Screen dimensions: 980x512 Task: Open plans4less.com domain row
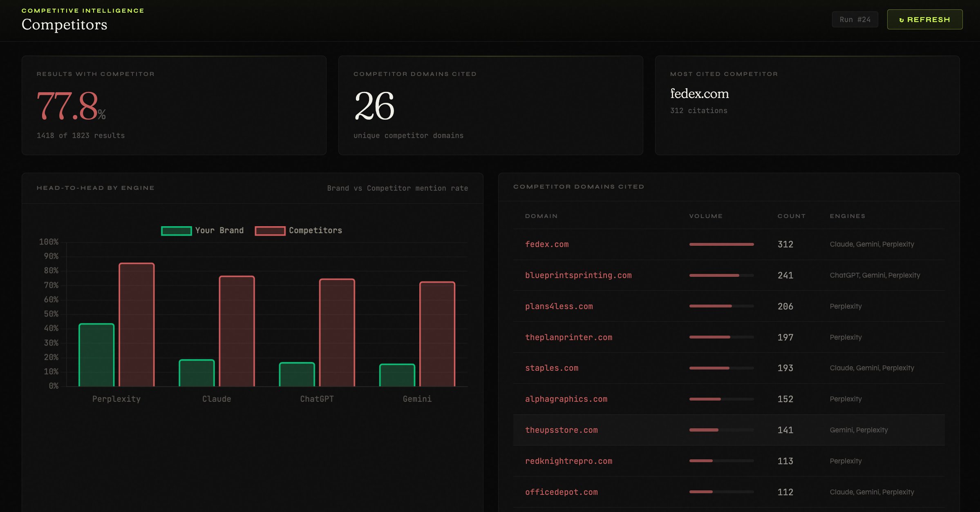[729, 306]
